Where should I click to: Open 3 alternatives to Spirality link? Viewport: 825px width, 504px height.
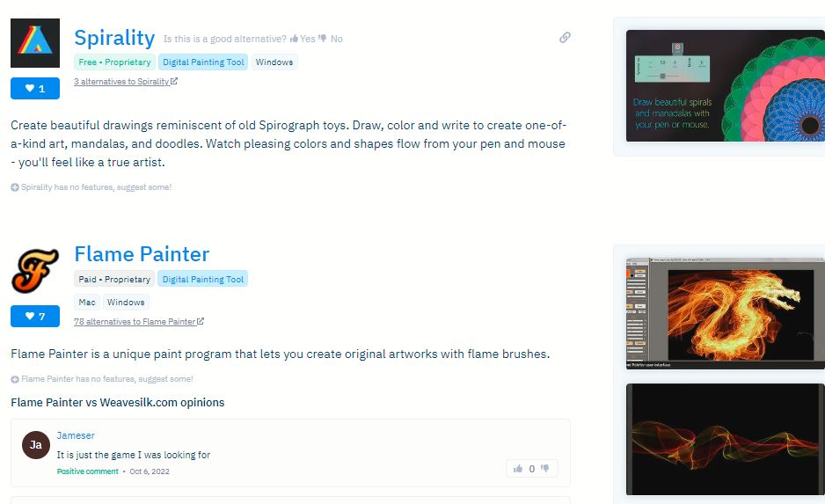(x=125, y=82)
